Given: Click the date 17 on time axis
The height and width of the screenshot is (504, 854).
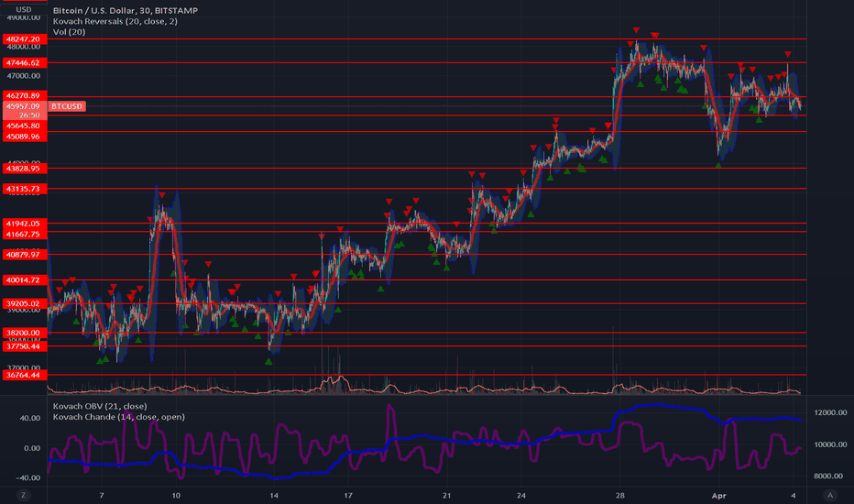Looking at the screenshot, I should 347,495.
